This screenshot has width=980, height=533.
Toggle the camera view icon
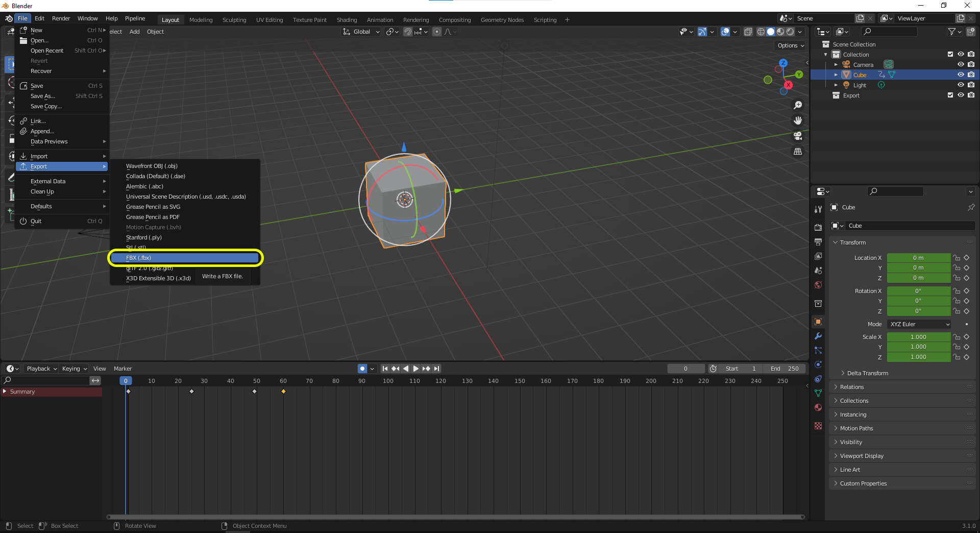[x=798, y=136]
